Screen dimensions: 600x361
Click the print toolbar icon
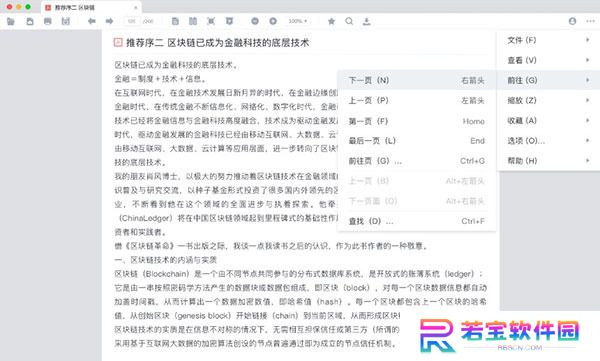tap(47, 21)
